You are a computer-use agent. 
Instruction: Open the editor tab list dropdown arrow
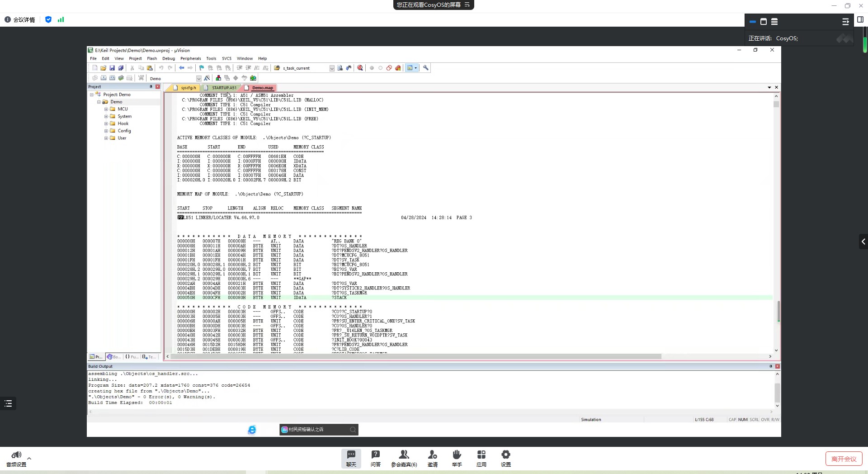coord(769,87)
